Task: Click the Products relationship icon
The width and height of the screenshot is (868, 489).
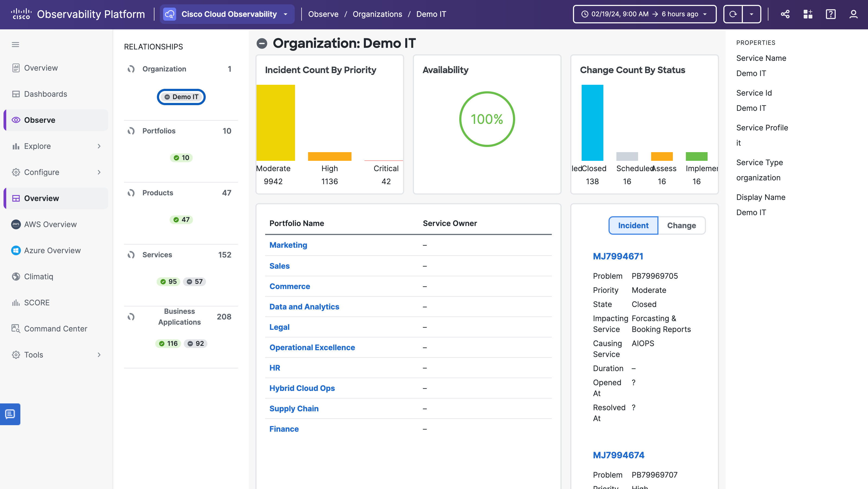Action: click(x=131, y=193)
